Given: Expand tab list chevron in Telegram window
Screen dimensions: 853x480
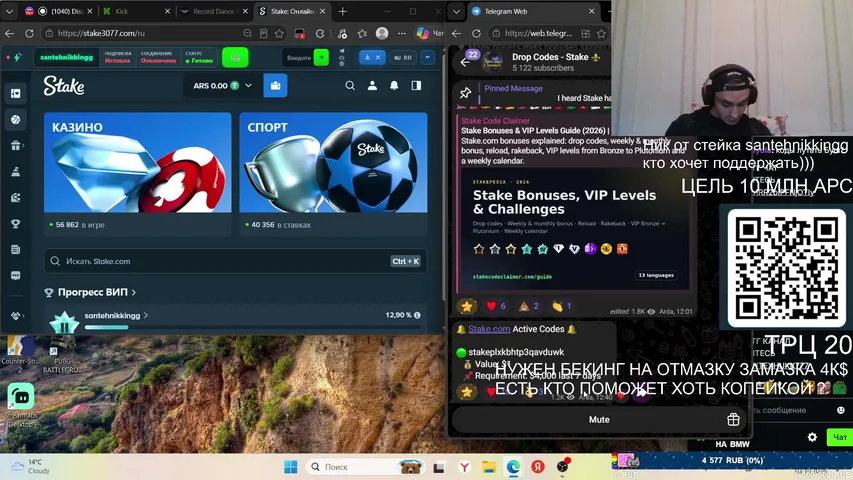Looking at the screenshot, I should coord(456,11).
